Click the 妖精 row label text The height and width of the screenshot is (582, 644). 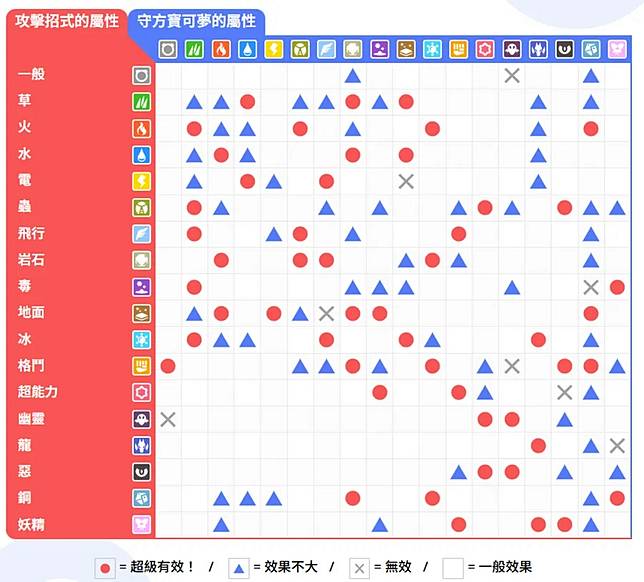point(31,524)
